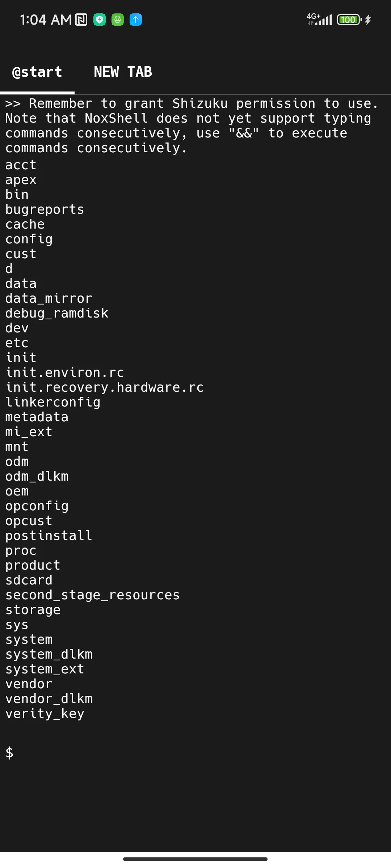Tap the 1:04 AM clock
Viewport: 391px width, 868px height.
(x=46, y=20)
